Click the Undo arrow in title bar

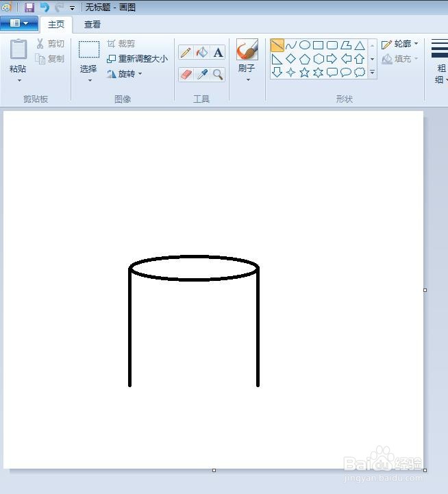[x=45, y=7]
